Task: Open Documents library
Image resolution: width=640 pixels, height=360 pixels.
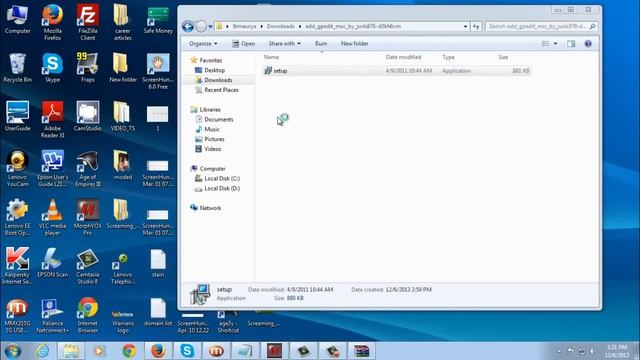Action: pos(218,119)
